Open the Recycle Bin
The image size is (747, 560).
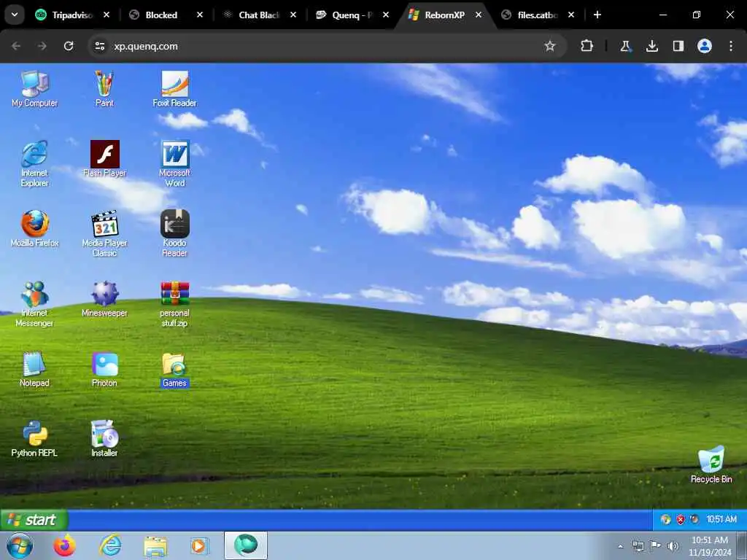tap(711, 464)
